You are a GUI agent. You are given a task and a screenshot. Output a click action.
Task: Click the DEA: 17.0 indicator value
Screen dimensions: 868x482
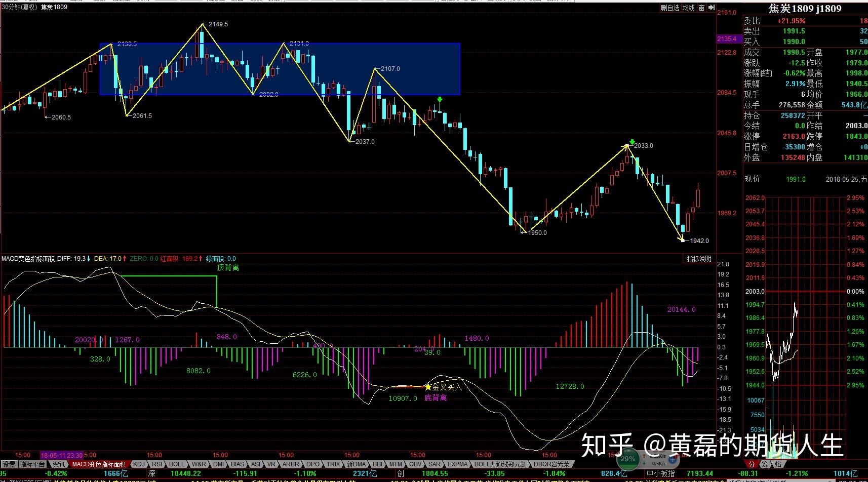coord(108,259)
